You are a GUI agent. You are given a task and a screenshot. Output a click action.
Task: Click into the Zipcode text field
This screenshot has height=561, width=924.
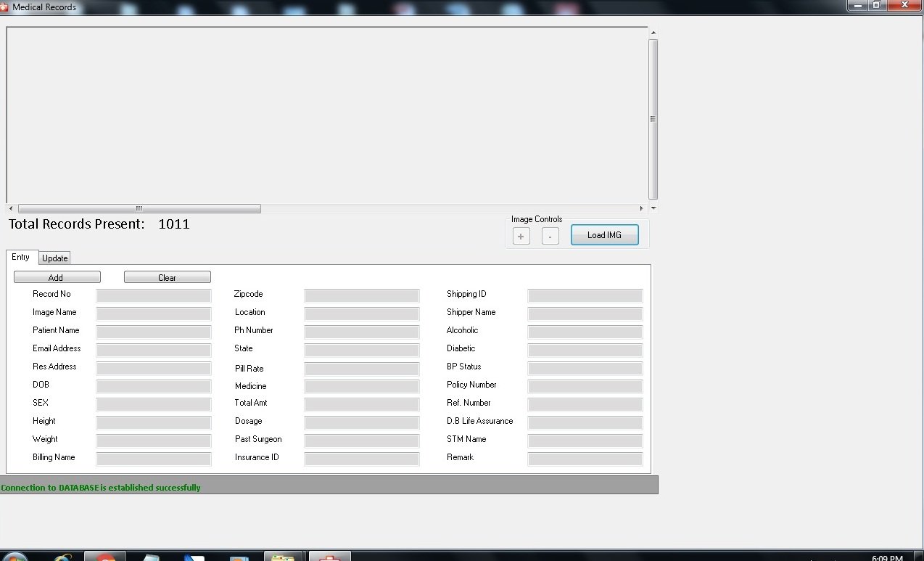361,295
